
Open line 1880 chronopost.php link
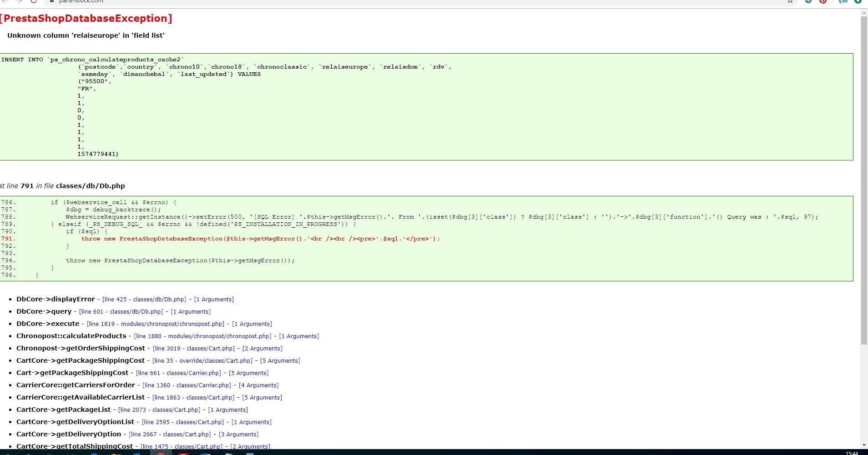pyautogui.click(x=202, y=336)
